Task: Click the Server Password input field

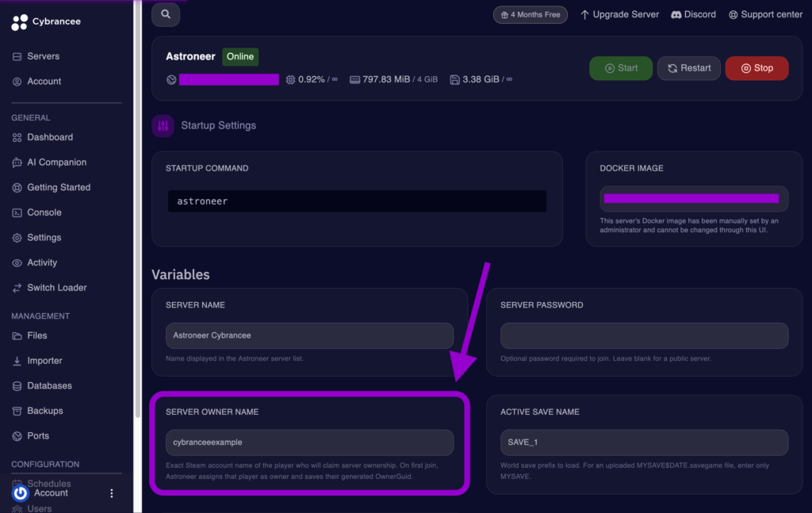Action: click(644, 335)
